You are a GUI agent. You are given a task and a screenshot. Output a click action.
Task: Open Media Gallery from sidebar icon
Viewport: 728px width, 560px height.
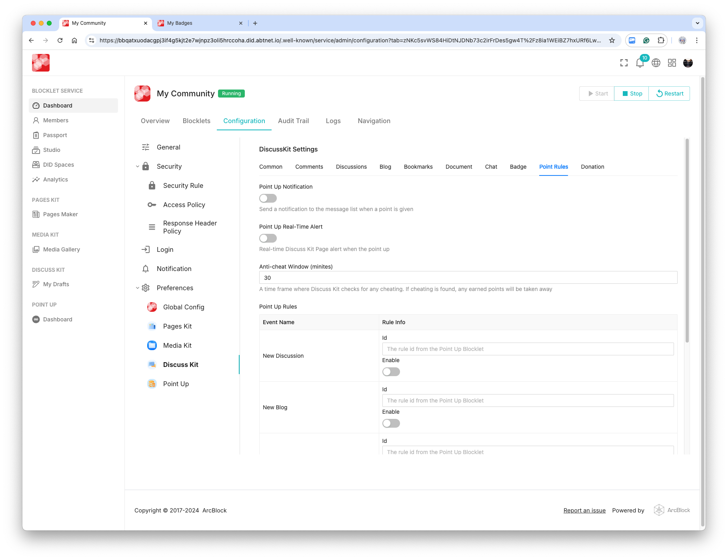(x=36, y=249)
